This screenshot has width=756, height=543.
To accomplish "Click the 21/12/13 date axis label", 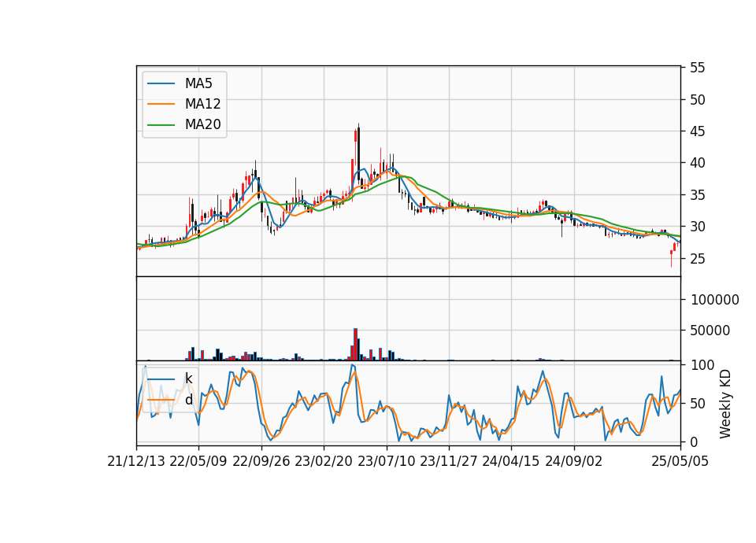I will [x=136, y=461].
